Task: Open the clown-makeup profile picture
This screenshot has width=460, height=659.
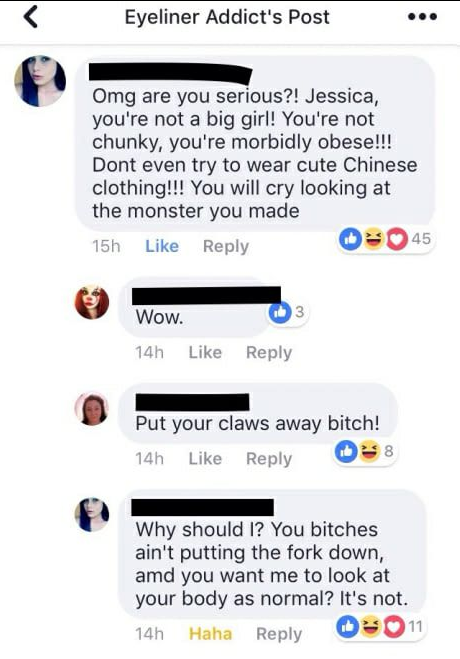Action: 92,301
